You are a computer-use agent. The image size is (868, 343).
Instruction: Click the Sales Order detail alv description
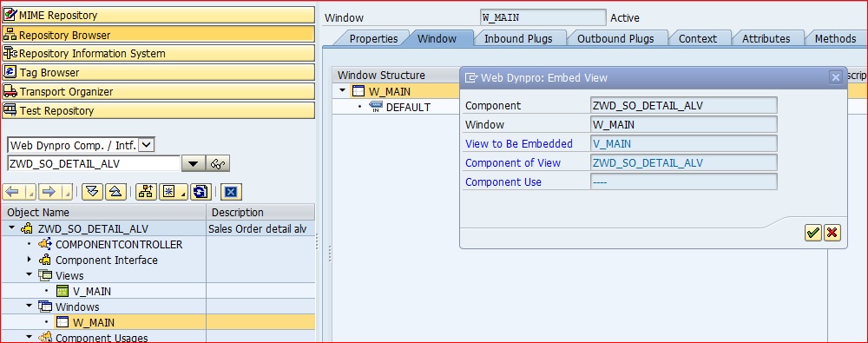pyautogui.click(x=258, y=229)
